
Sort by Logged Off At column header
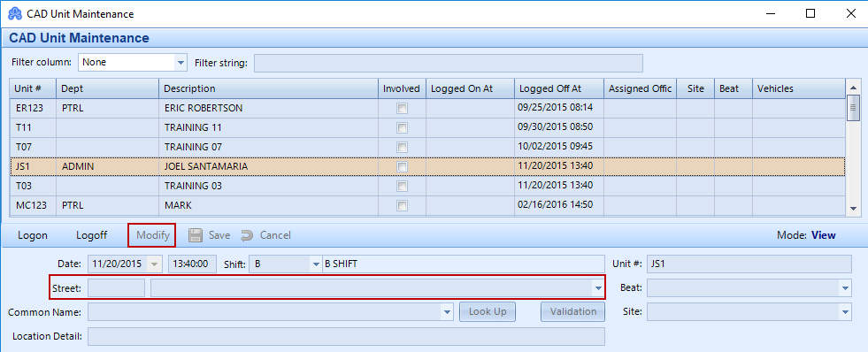[x=558, y=88]
